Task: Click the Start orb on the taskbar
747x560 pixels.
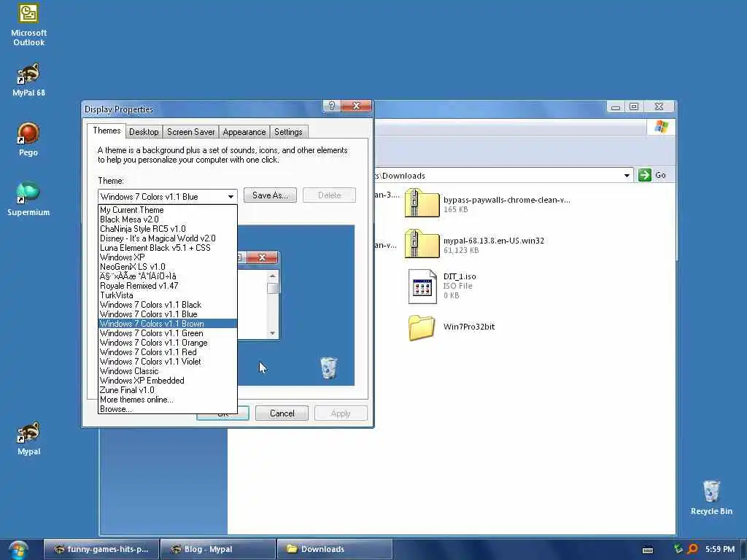Action: [x=18, y=550]
